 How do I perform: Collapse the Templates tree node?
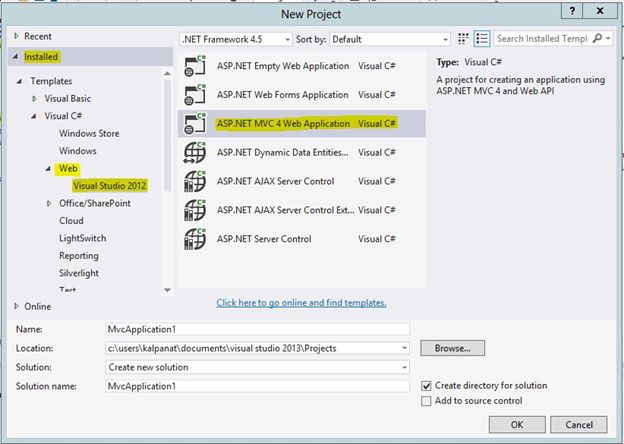click(20, 82)
